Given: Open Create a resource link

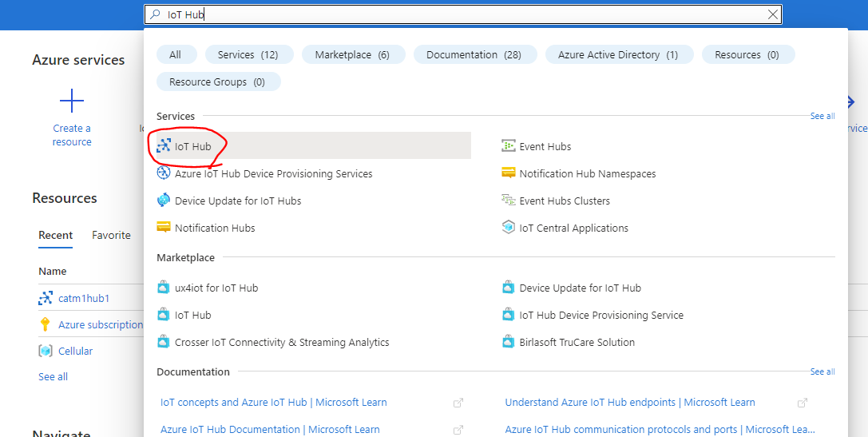Looking at the screenshot, I should (x=72, y=135).
